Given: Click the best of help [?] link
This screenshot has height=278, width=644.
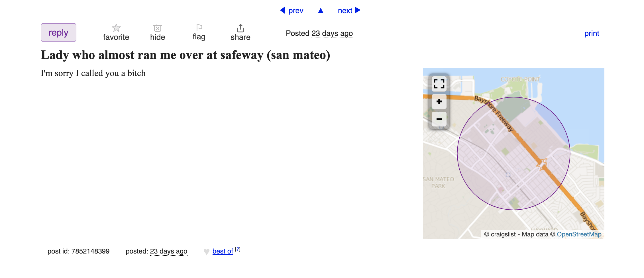Looking at the screenshot, I should pos(238,249).
